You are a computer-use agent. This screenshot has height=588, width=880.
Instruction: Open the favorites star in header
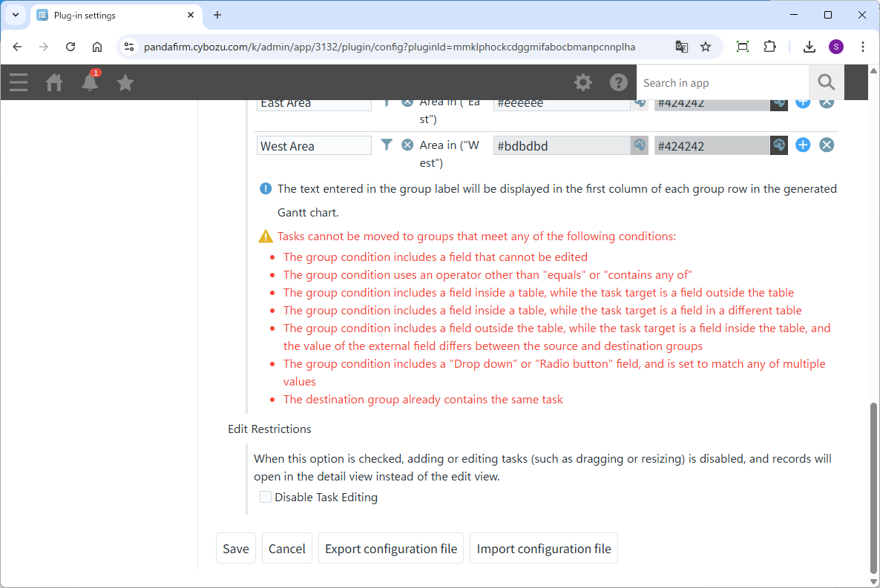point(125,82)
